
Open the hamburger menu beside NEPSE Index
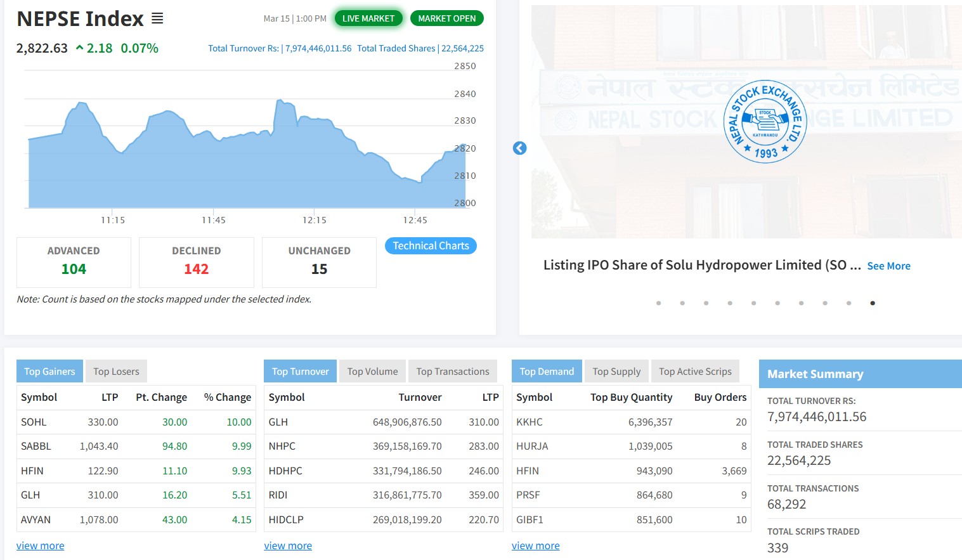157,19
